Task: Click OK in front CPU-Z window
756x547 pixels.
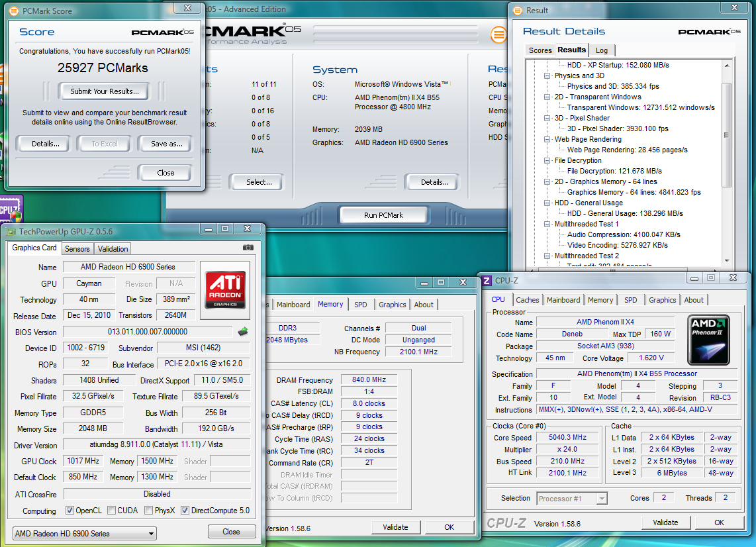Action: tap(720, 522)
